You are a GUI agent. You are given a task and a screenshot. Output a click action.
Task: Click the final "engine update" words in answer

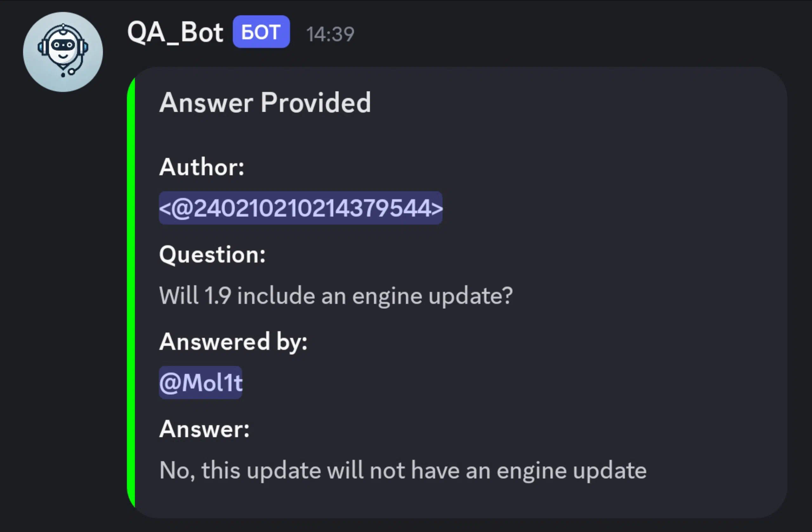tap(571, 470)
